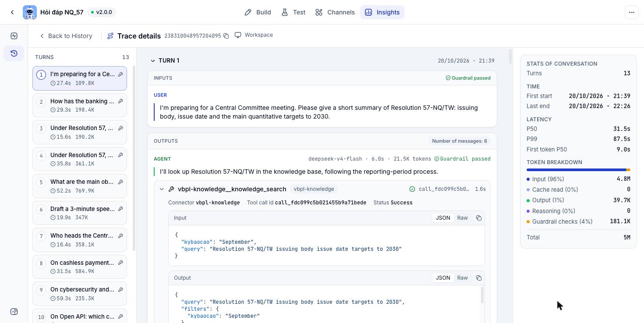The height and width of the screenshot is (323, 644).
Task: Switch to the Build tab
Action: (258, 12)
